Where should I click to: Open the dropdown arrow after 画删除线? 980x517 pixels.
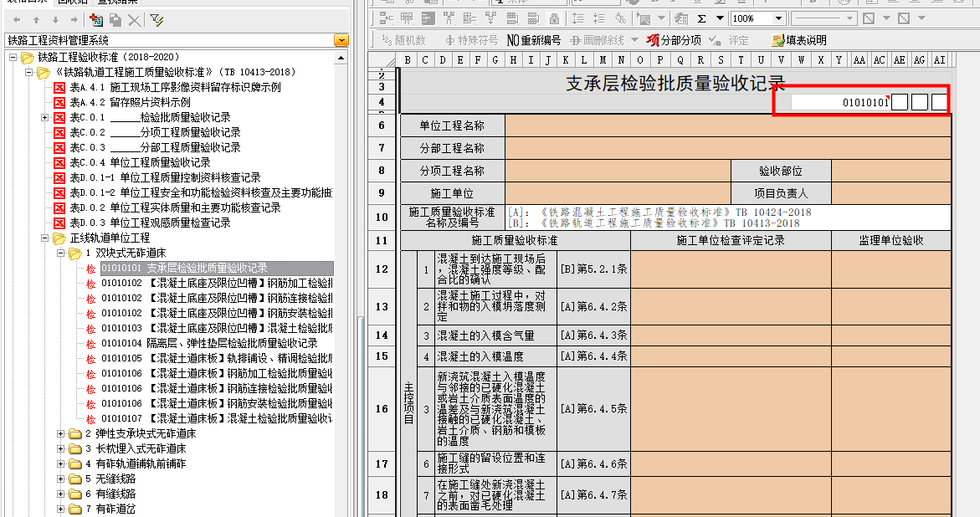tap(634, 40)
